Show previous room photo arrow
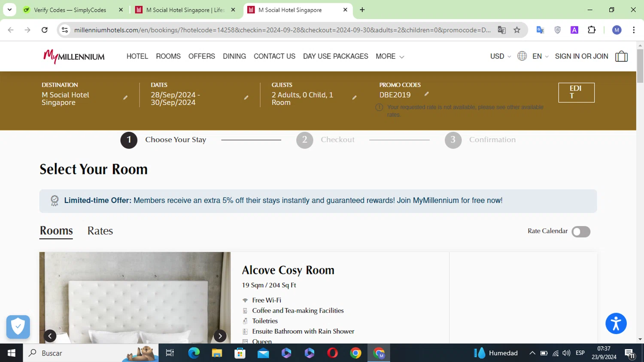644x362 pixels. (x=50, y=336)
